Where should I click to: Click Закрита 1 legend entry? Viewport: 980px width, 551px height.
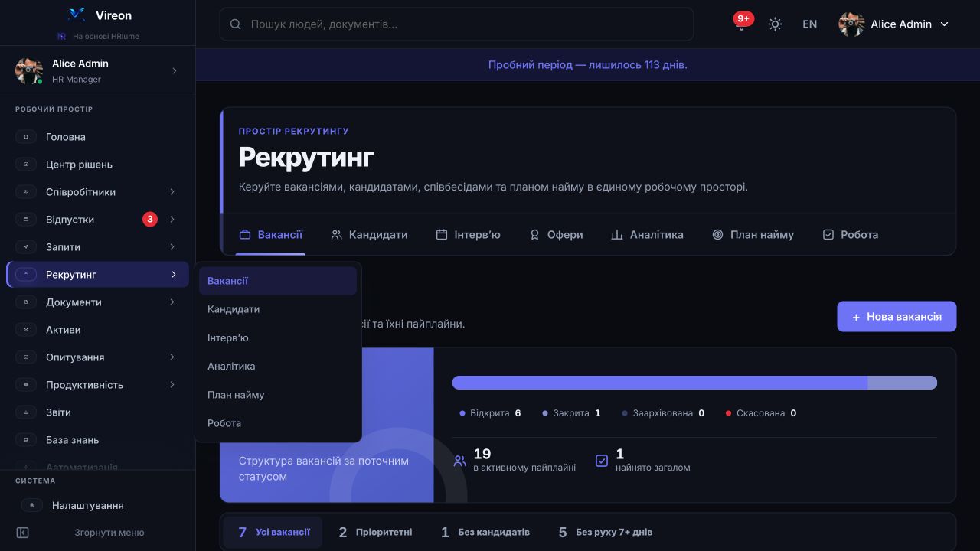pos(571,413)
